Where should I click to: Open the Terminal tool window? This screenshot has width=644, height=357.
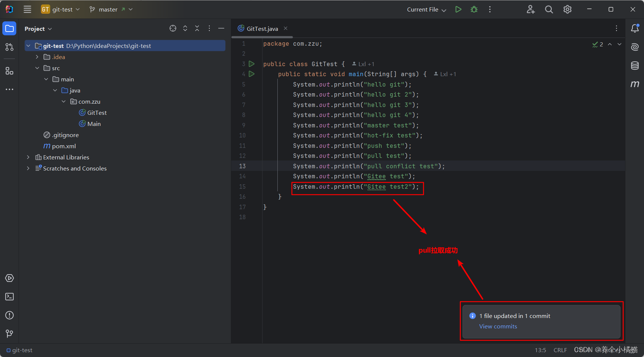click(9, 297)
